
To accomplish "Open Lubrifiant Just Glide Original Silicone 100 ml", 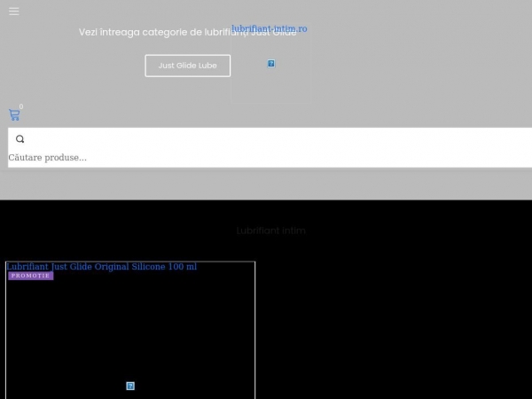I will coord(101,267).
